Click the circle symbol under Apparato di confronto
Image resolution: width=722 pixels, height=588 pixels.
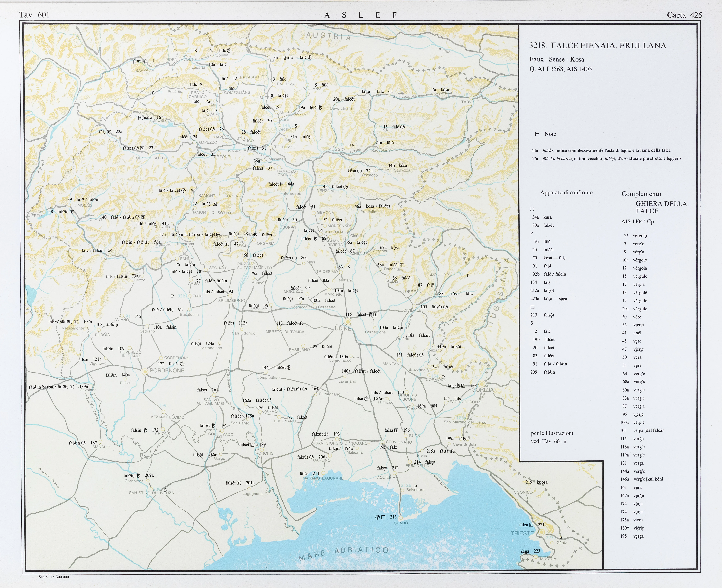532,209
